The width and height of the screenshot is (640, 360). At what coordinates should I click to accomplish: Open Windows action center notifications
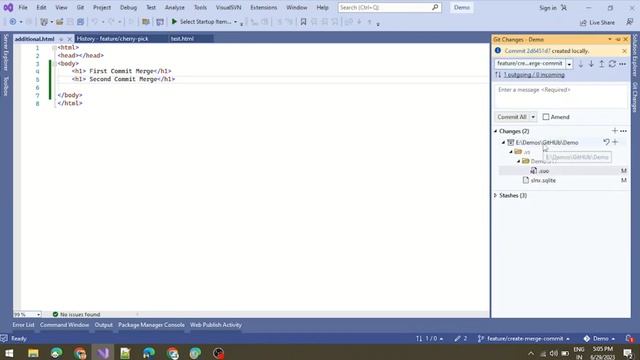click(628, 353)
